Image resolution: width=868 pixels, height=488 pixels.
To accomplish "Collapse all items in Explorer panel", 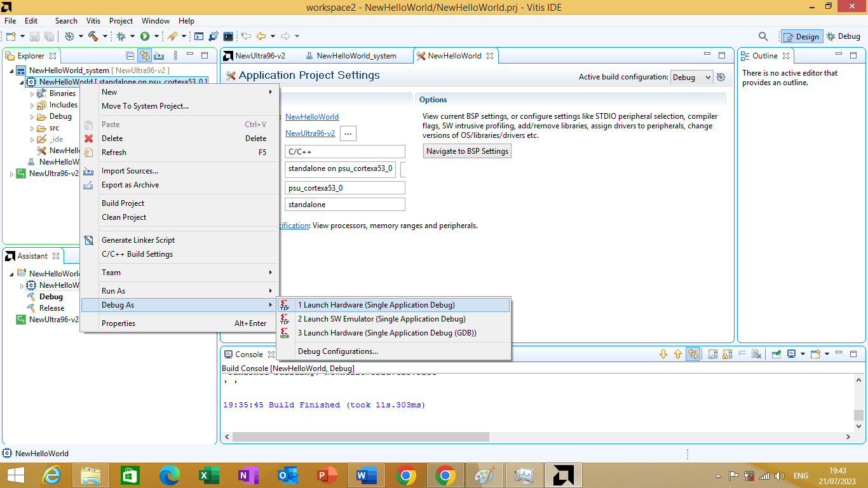I will coord(130,56).
